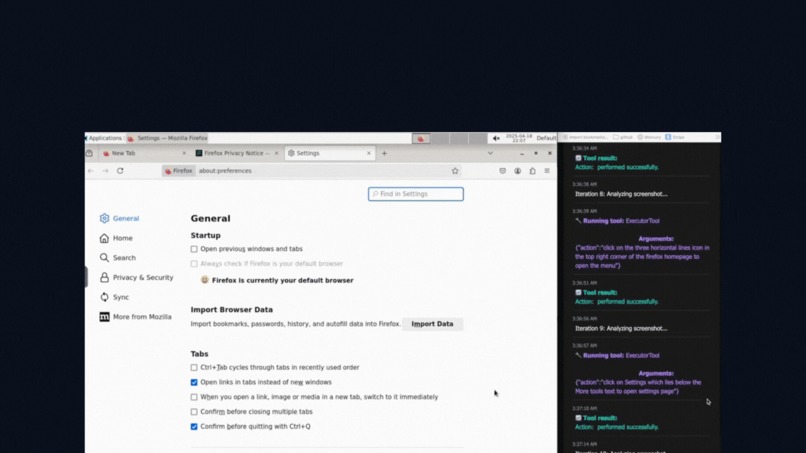The height and width of the screenshot is (453, 806).
Task: Uncheck Confirm before quitting with Ctrl+Q
Action: [x=194, y=427]
